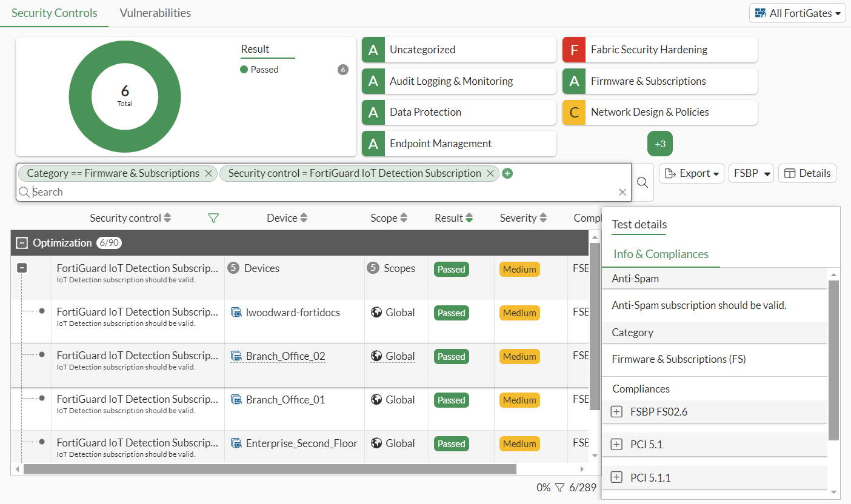Click the device icon beside Branch_Office_02
Screen dimensions: 851x504
click(x=236, y=356)
